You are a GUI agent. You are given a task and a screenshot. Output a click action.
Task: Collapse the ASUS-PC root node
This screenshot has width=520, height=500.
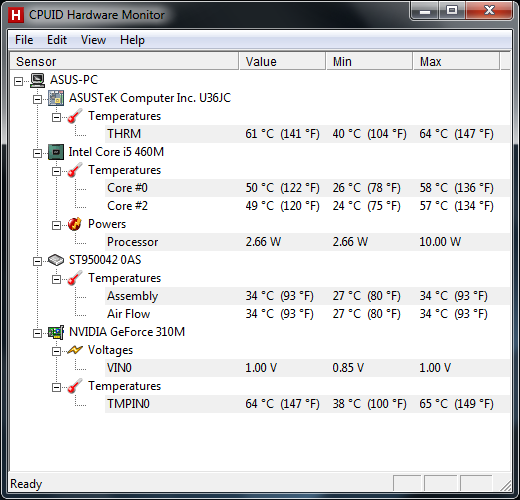click(18, 81)
